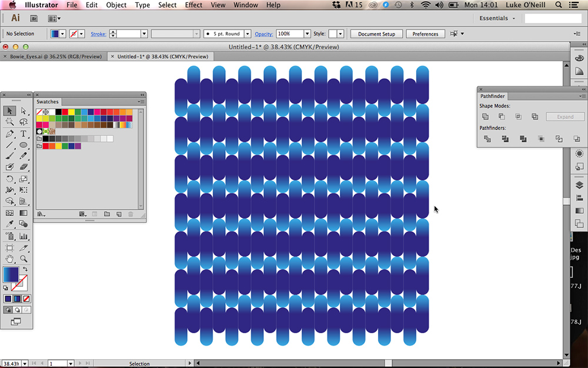
Task: Select the Paintbrush tool
Action: pyautogui.click(x=10, y=156)
